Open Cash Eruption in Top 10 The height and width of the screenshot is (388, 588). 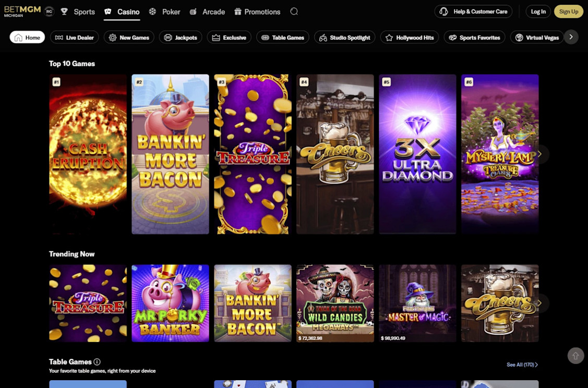(88, 154)
